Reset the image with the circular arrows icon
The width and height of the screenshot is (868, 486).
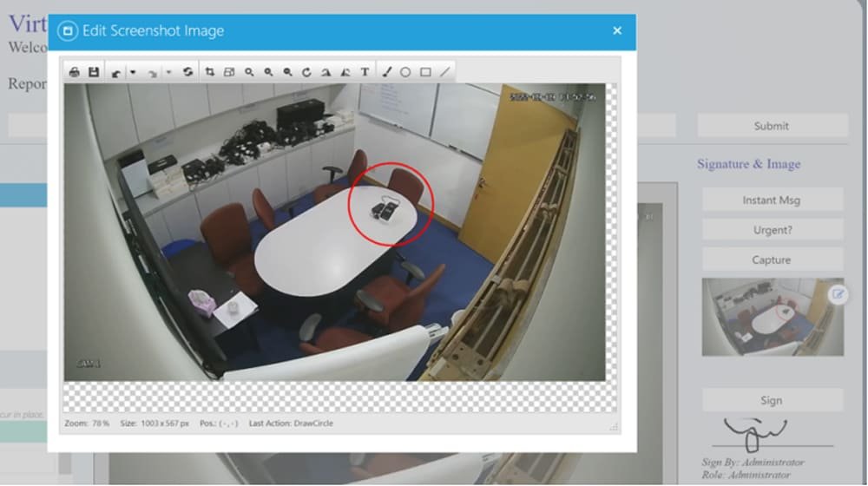click(187, 73)
